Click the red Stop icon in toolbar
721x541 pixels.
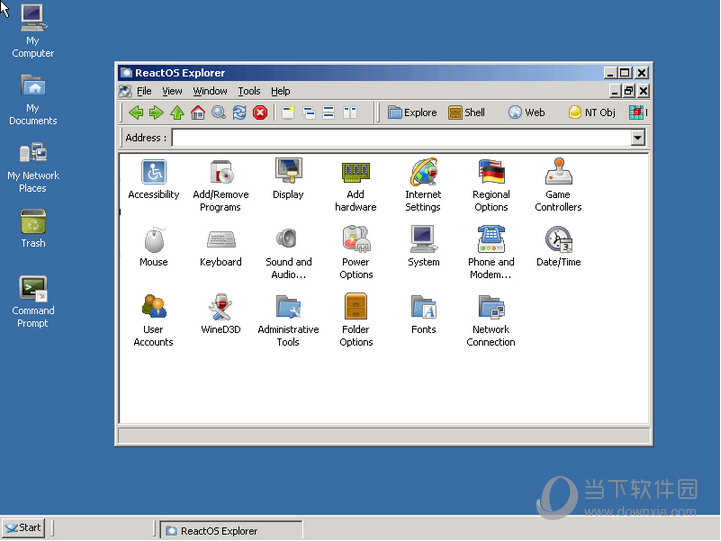click(260, 113)
